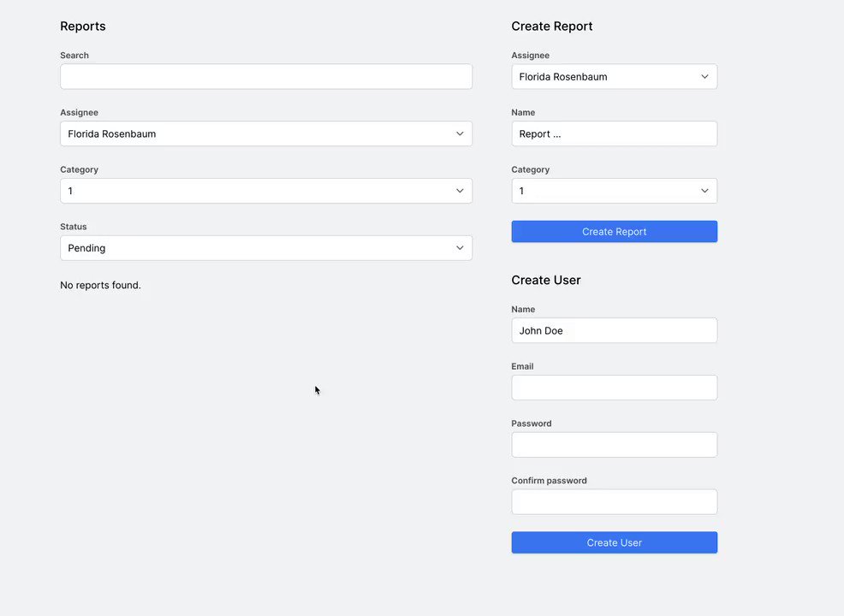Click the Name field containing John Doe

tap(614, 330)
